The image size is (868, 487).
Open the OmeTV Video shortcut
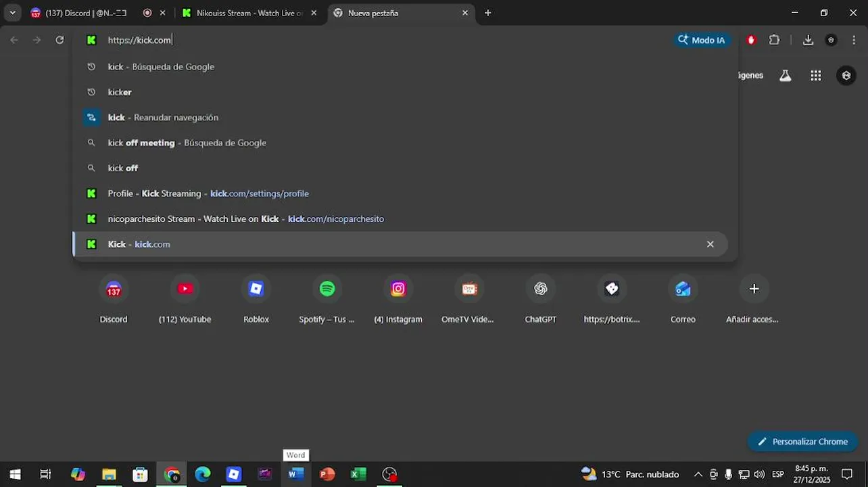(x=469, y=300)
